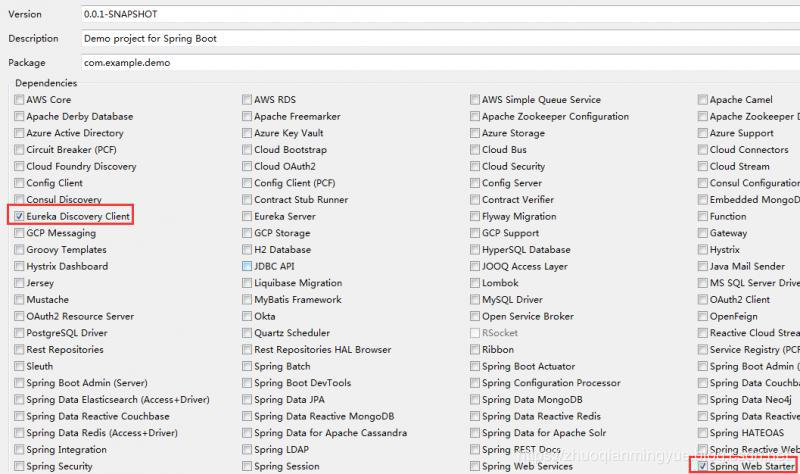Enable the Eureka Server dependency
Image resolution: width=800 pixels, height=474 pixels.
coord(247,216)
